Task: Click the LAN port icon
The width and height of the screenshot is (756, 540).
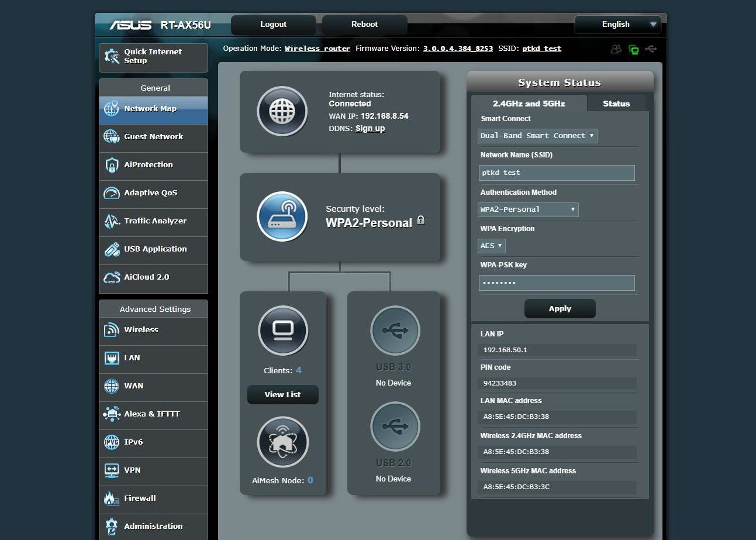Action: (x=112, y=358)
